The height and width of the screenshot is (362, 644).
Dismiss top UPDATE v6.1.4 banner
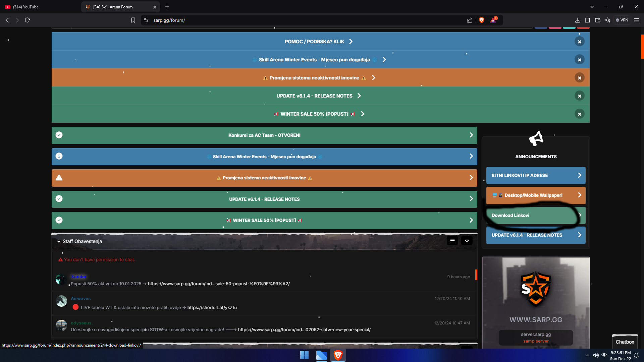coord(579,96)
